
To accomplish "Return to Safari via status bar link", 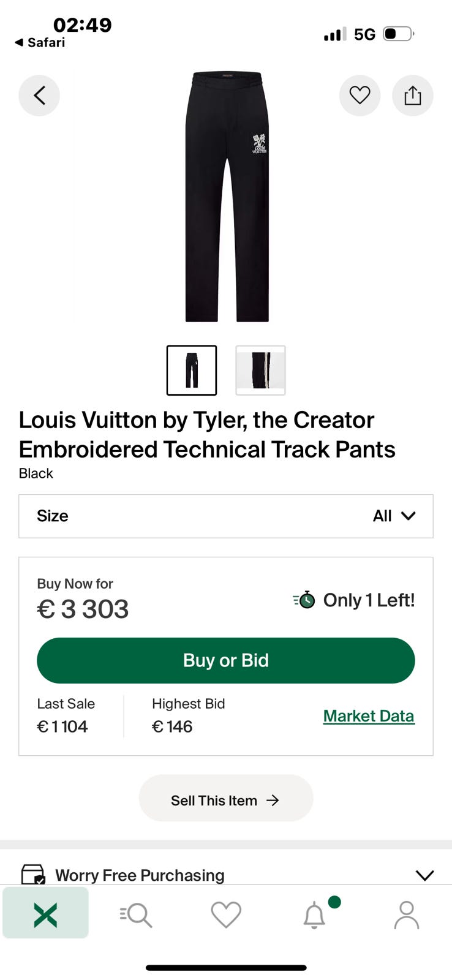I will click(x=40, y=42).
